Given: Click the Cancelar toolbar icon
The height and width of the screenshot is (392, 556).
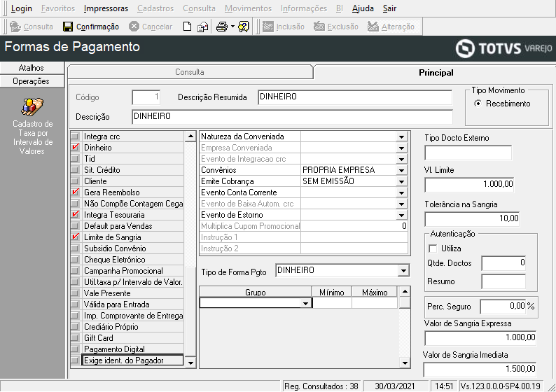Looking at the screenshot, I should pos(134,27).
